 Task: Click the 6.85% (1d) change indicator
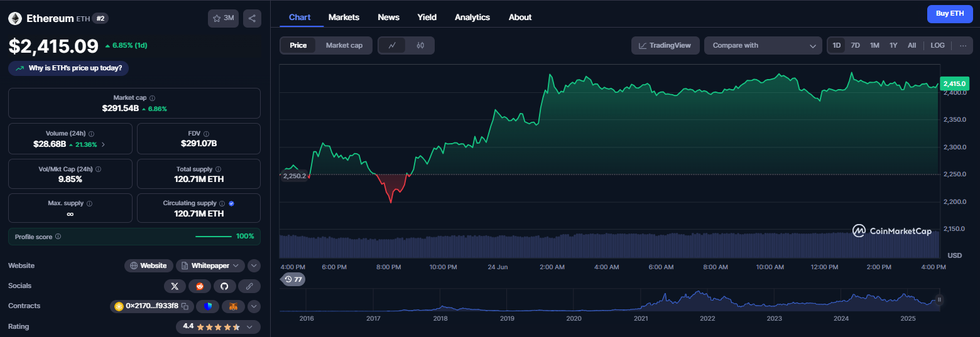[126, 45]
